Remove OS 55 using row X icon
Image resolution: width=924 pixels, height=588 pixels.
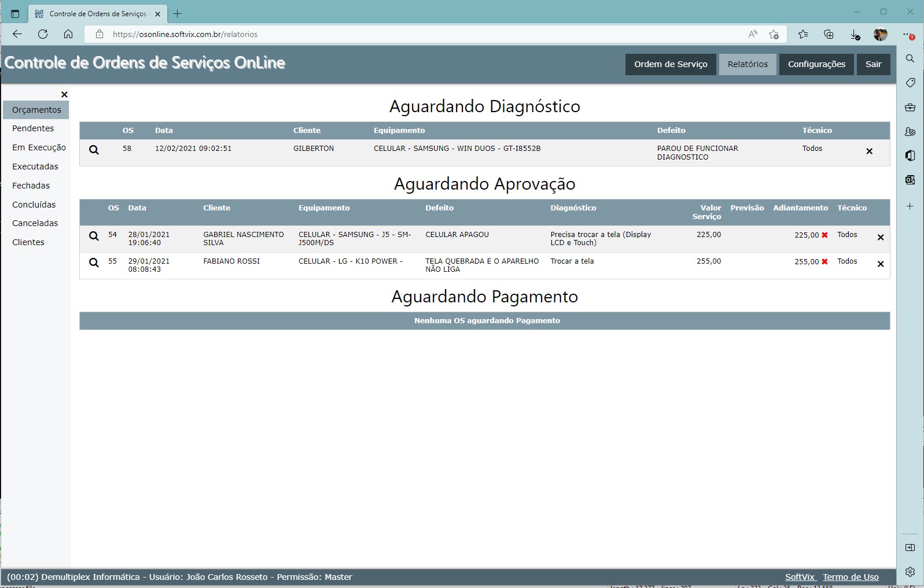tap(881, 264)
